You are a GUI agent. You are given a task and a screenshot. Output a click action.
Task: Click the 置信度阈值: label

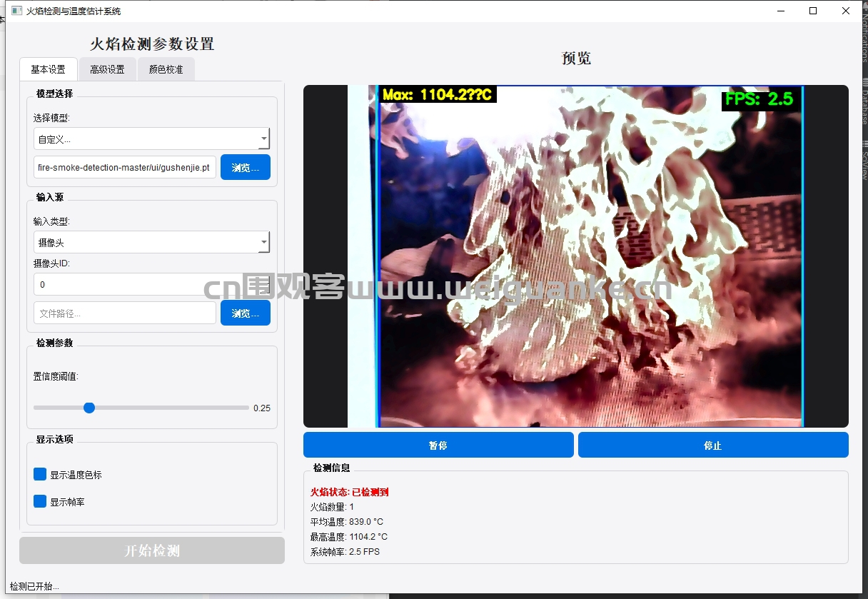tap(56, 376)
